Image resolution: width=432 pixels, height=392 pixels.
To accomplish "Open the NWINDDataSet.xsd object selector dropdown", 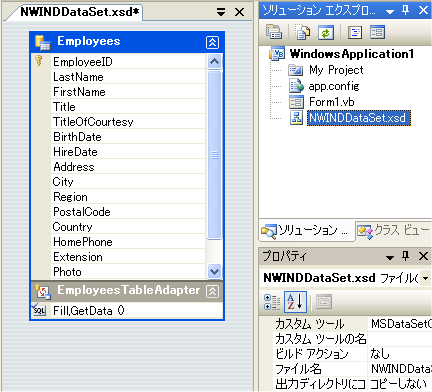I will coord(426,278).
